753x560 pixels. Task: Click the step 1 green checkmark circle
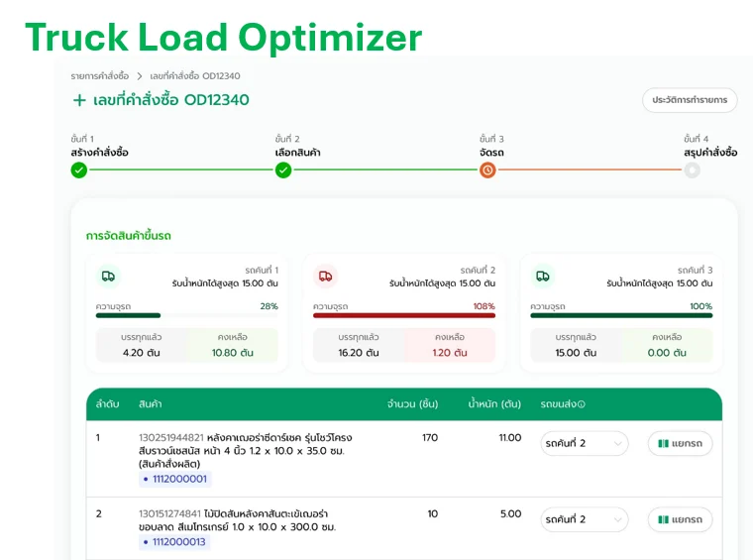[79, 170]
